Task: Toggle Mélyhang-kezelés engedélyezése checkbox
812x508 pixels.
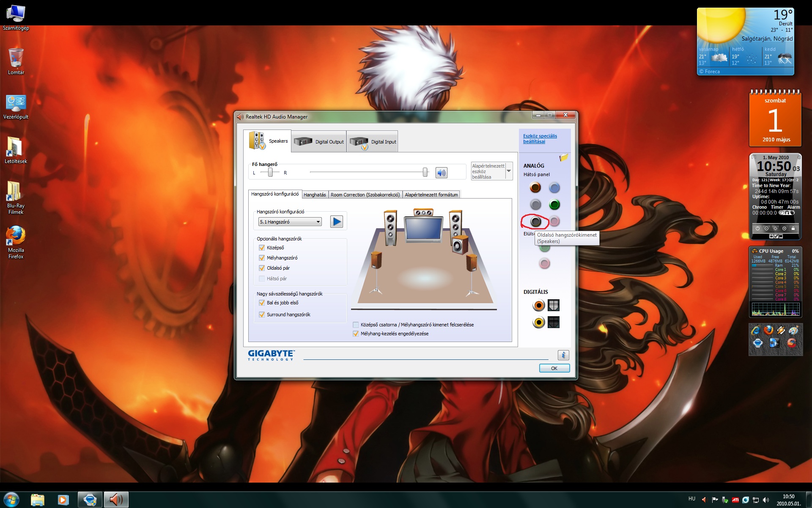Action: tap(356, 334)
